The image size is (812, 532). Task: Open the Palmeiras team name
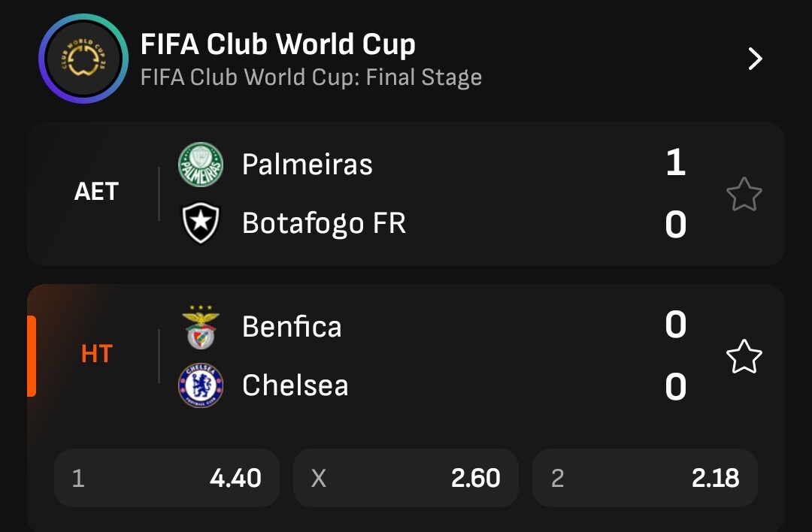(x=308, y=165)
